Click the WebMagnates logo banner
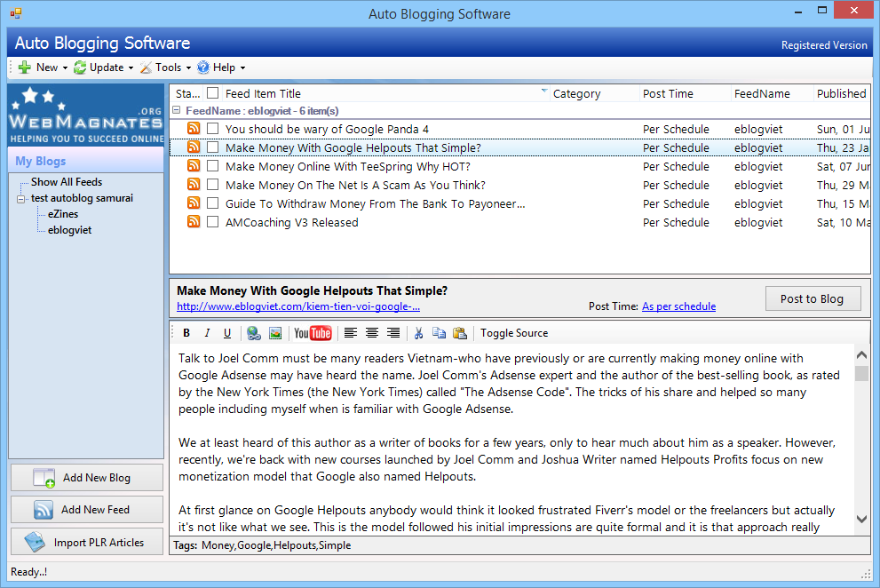The width and height of the screenshot is (880, 588). [86, 115]
